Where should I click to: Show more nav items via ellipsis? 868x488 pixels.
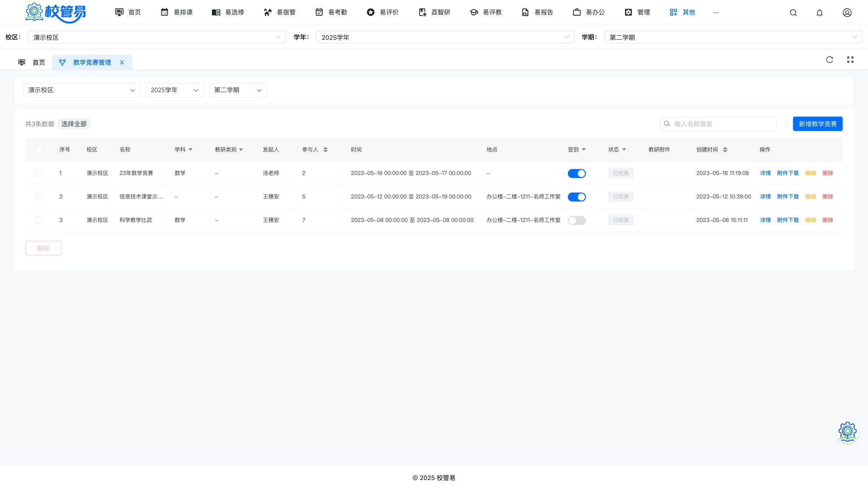click(x=716, y=12)
